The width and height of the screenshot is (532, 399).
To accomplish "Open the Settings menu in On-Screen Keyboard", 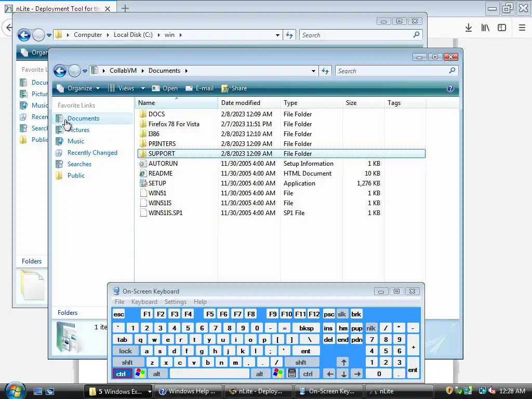I will pos(176,302).
